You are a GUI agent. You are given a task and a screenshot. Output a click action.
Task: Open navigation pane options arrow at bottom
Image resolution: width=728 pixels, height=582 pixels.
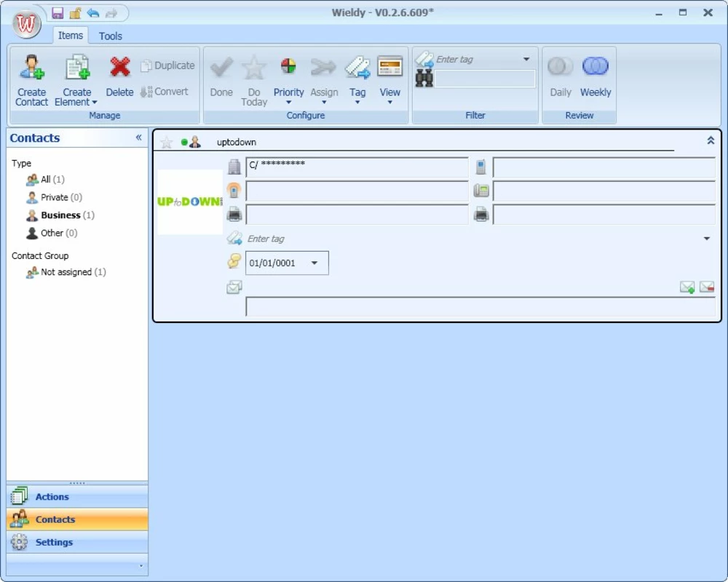click(x=141, y=566)
